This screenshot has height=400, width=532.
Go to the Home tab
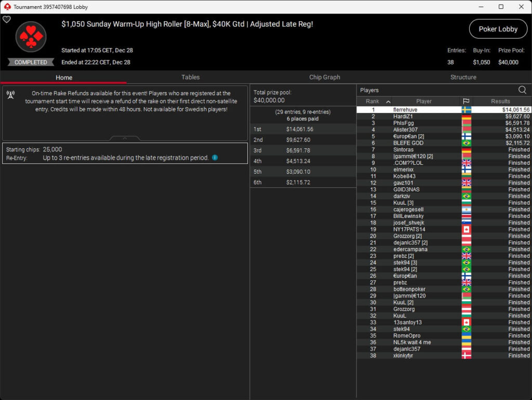click(x=64, y=78)
